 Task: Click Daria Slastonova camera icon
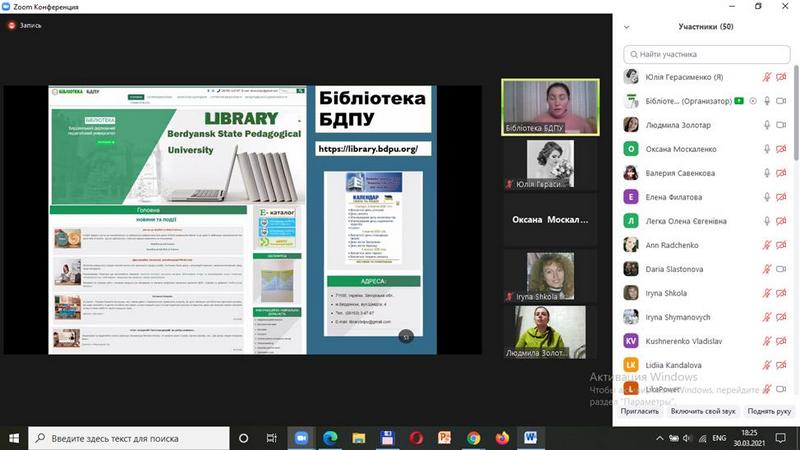(781, 269)
